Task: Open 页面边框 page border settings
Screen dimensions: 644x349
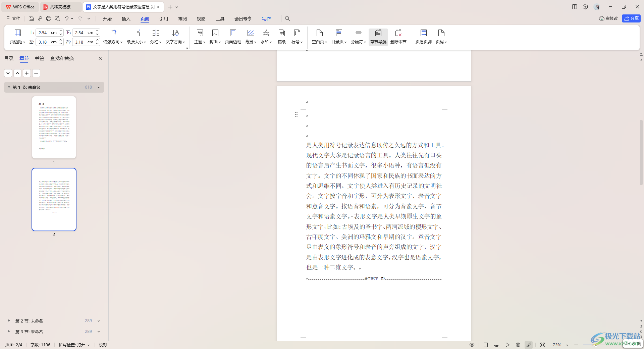Action: 233,37
